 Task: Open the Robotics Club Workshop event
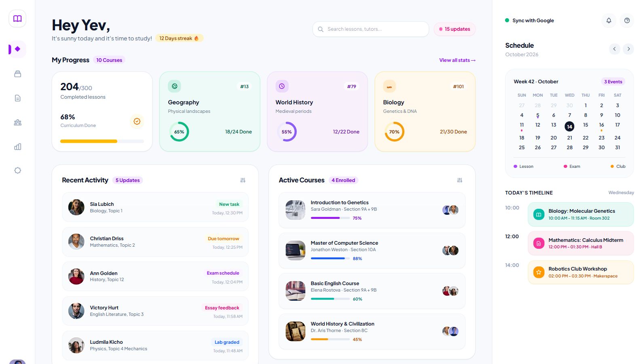pos(581,272)
